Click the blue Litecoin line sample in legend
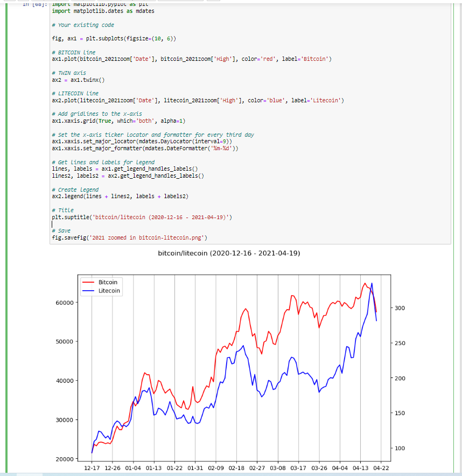The image size is (462, 476). (x=89, y=291)
